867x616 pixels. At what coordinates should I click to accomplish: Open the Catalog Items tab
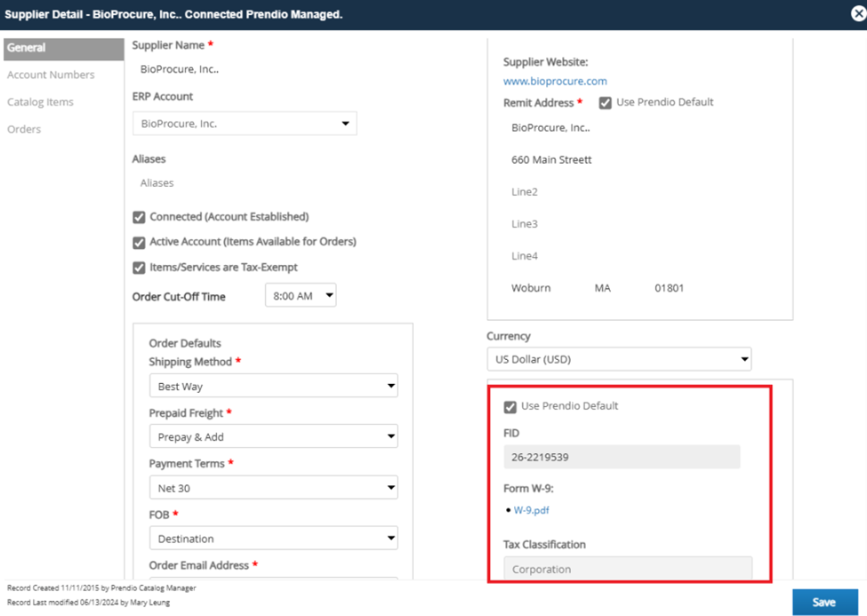click(40, 101)
